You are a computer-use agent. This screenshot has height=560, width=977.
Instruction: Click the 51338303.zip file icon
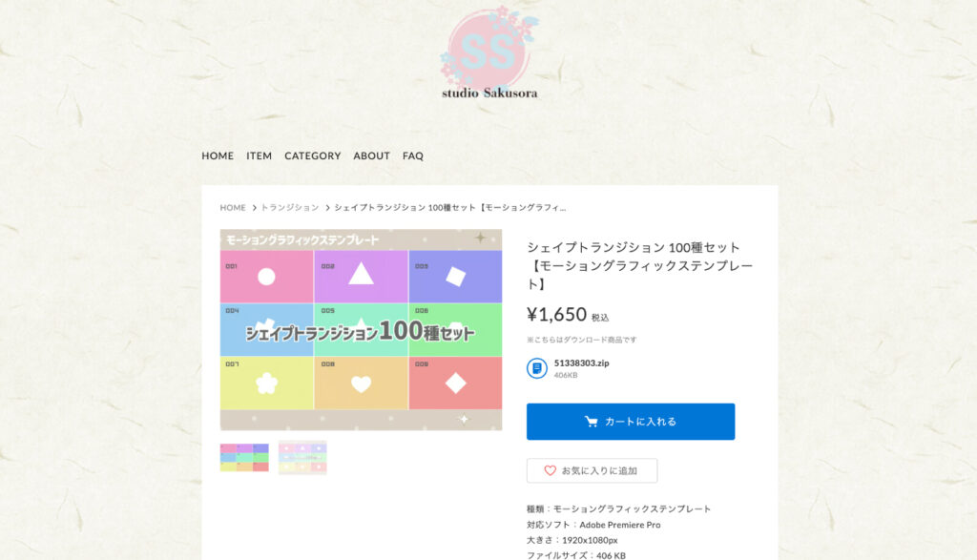(536, 368)
